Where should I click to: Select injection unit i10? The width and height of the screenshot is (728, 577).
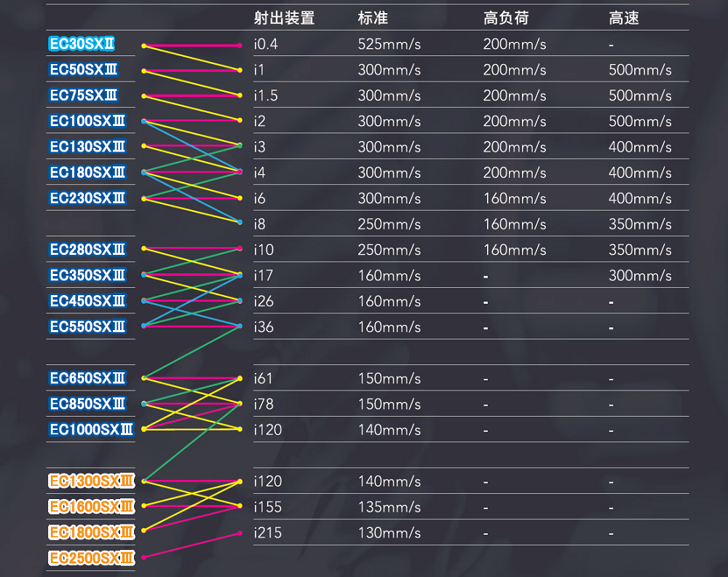[x=264, y=250]
